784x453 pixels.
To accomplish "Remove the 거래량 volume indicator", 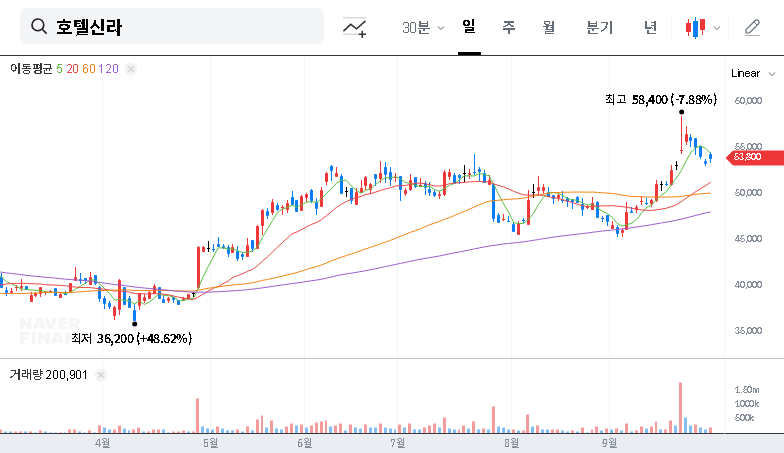I will click(101, 375).
